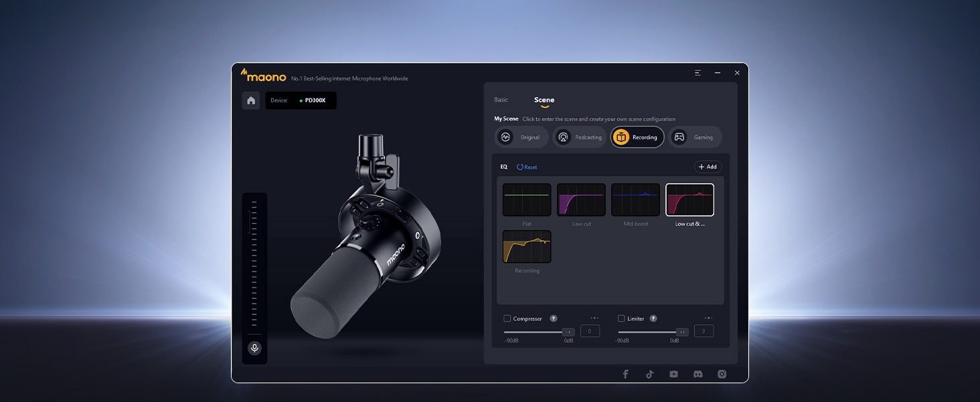Select the Original scene icon
This screenshot has width=980, height=402.
pos(505,137)
